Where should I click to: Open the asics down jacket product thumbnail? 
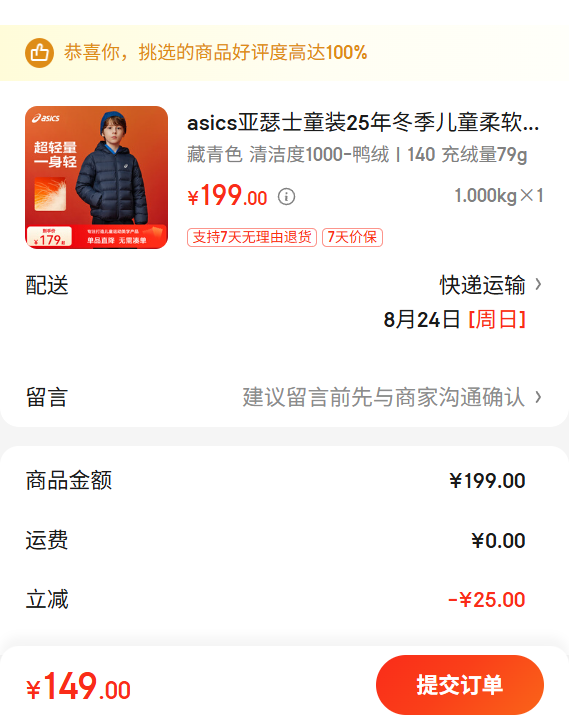(96, 177)
